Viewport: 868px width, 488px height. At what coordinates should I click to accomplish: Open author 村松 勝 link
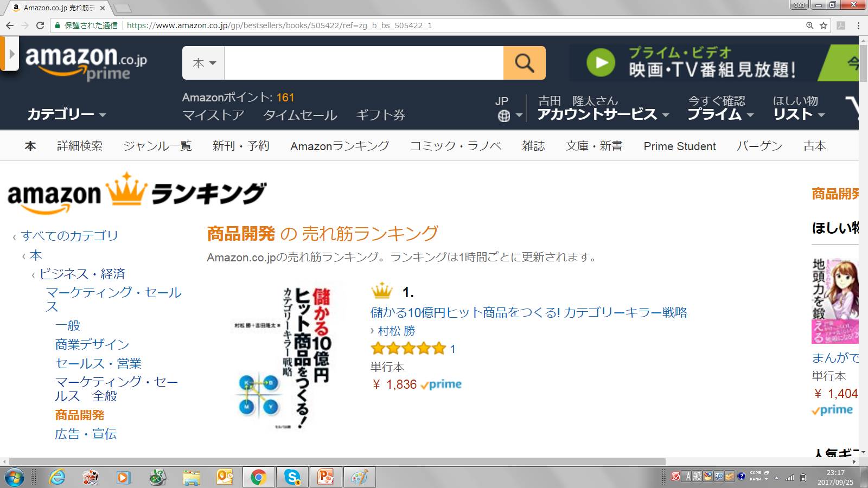397,331
